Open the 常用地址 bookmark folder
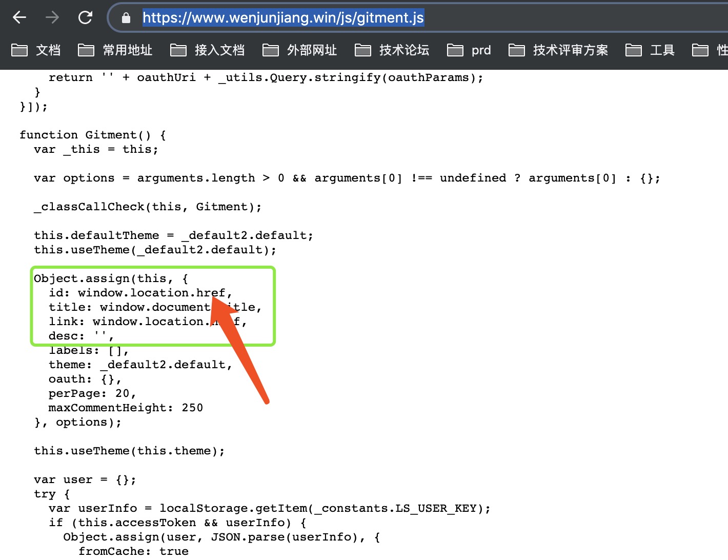 point(115,50)
